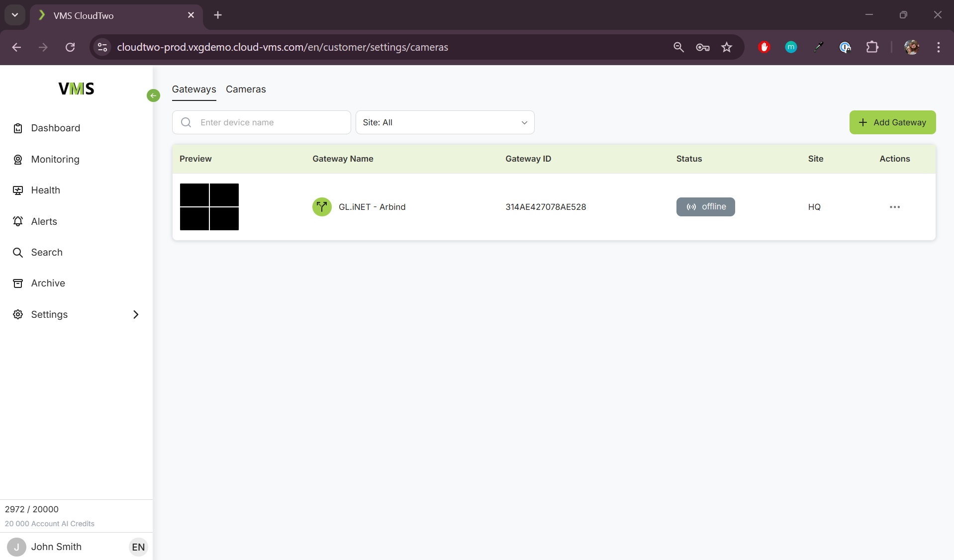This screenshot has height=560, width=954.
Task: Switch to the Cameras tab
Action: coord(246,90)
